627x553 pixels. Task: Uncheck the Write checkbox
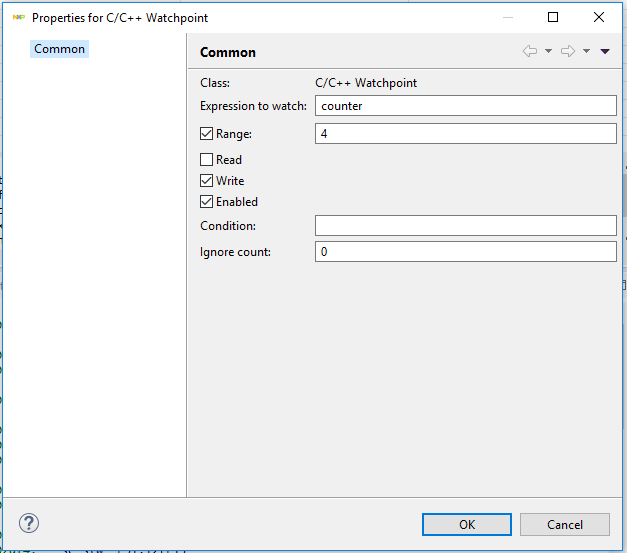coord(207,181)
